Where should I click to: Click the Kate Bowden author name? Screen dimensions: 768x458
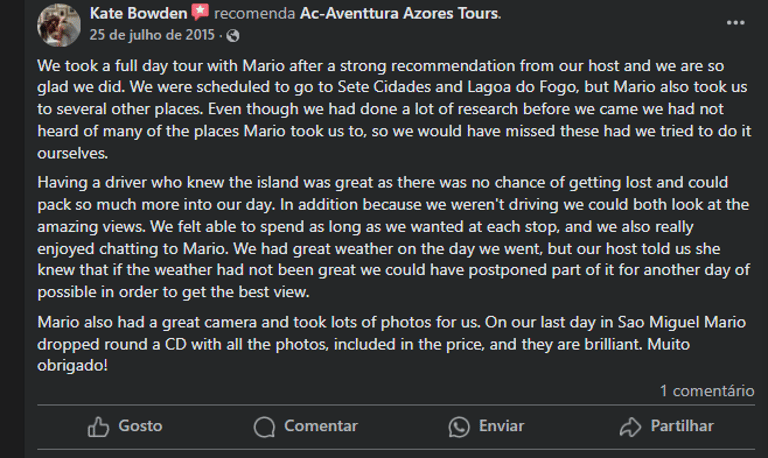[x=137, y=13]
